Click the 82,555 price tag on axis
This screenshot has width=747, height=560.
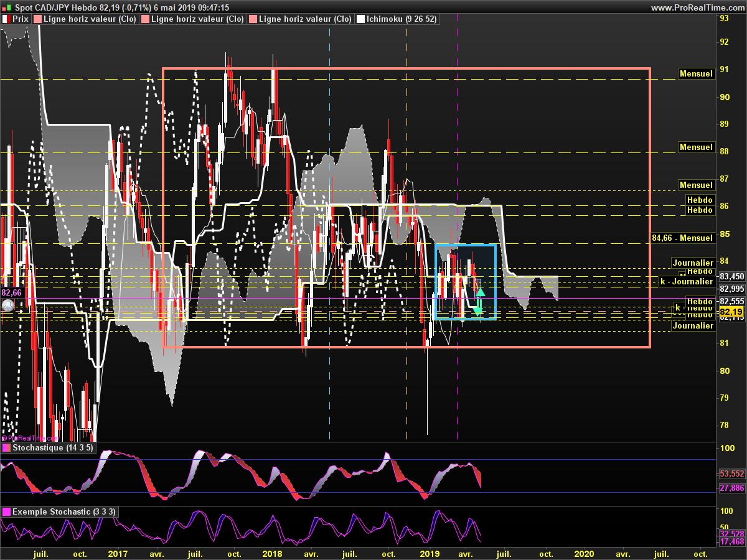pos(731,301)
